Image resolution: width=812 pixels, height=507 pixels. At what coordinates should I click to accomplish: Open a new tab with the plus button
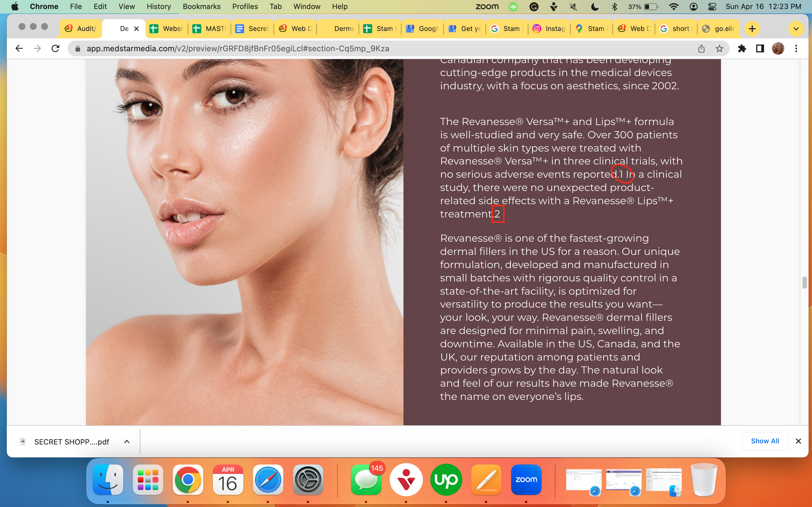pos(752,29)
